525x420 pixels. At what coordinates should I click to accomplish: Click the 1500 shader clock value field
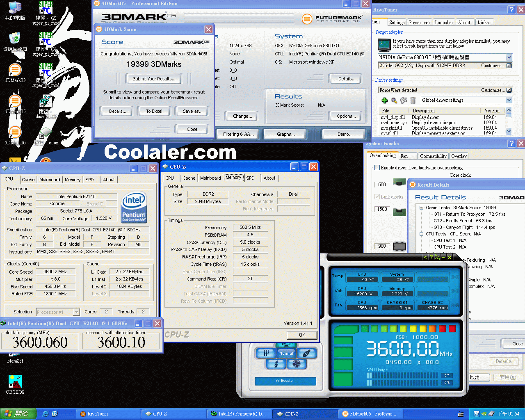[382, 209]
